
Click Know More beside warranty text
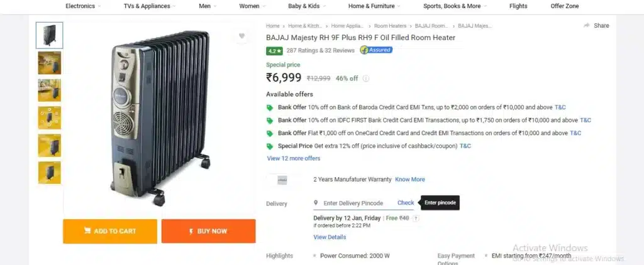click(410, 179)
